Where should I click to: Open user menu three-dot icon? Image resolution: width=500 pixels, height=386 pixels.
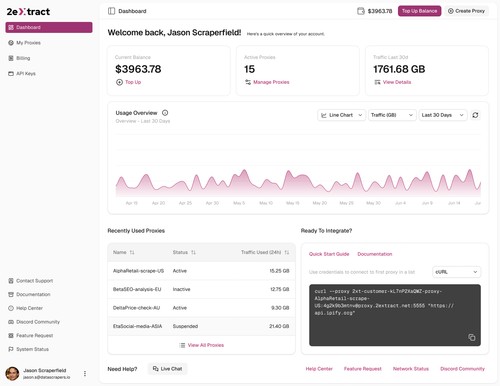[85, 374]
